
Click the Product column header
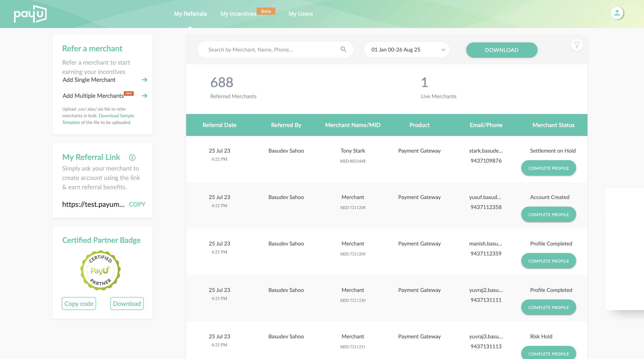click(419, 125)
